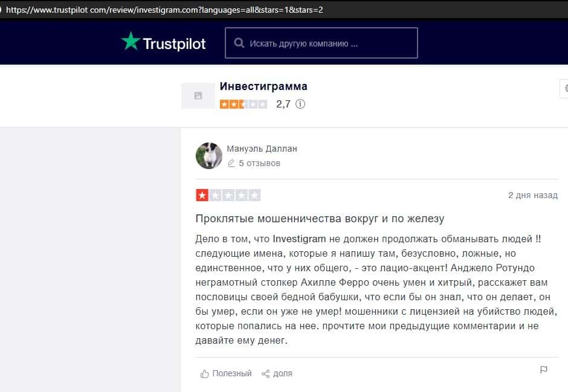Focus the company search field

[x=321, y=43]
